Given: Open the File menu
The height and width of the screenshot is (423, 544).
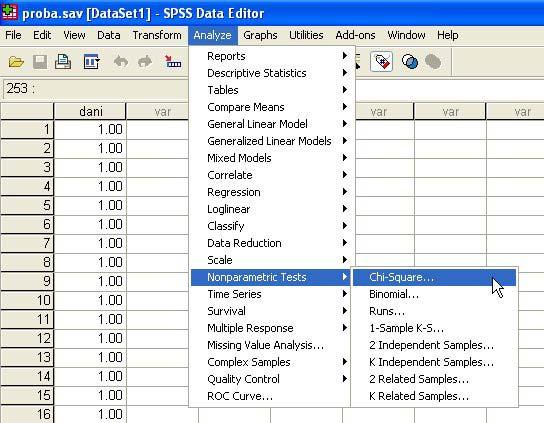Looking at the screenshot, I should coord(13,35).
